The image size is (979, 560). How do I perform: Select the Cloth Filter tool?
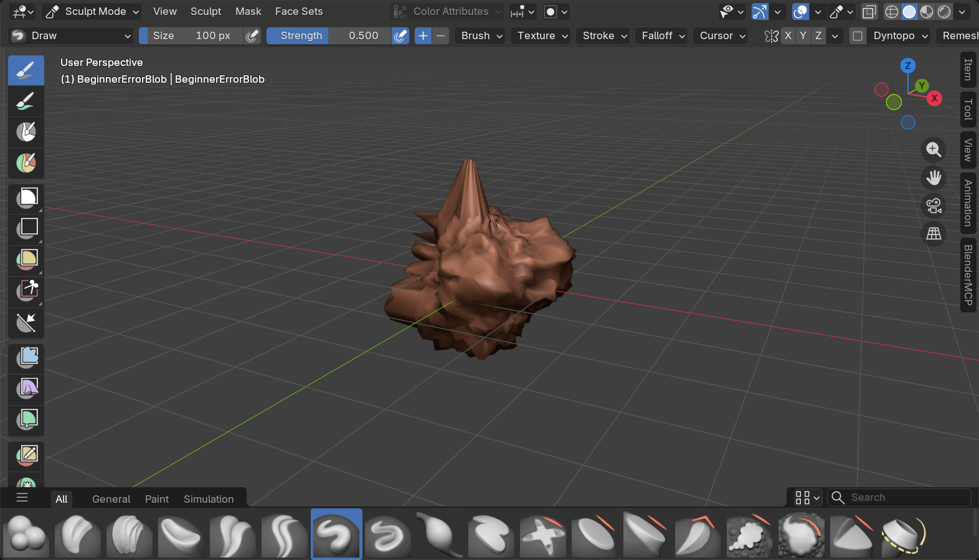tap(26, 389)
